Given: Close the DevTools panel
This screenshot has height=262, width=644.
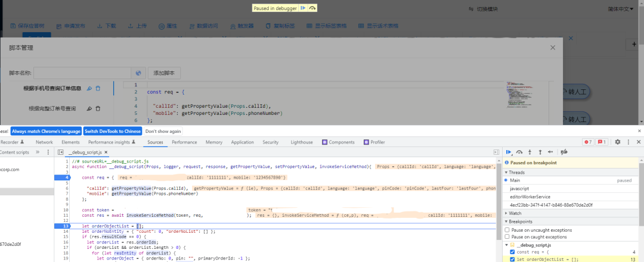Looking at the screenshot, I should pyautogui.click(x=639, y=142).
